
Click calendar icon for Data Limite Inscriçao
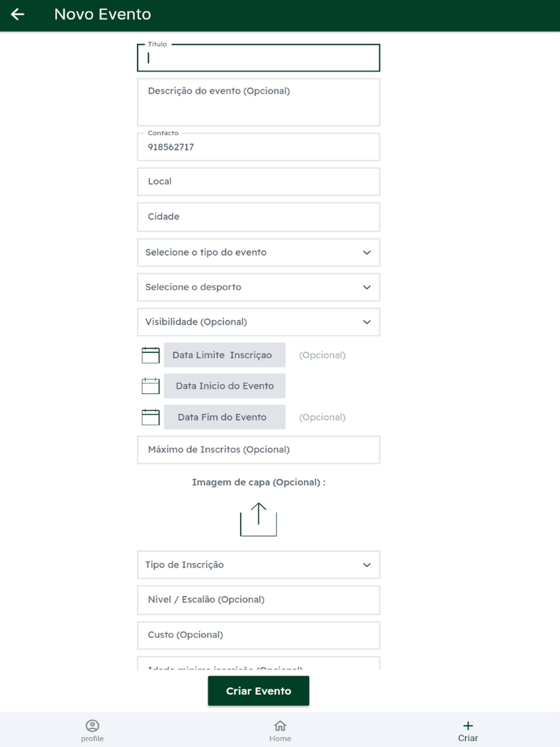point(151,355)
